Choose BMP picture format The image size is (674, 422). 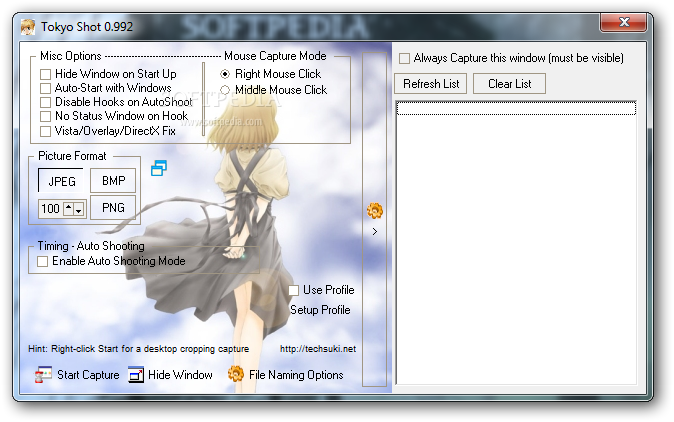tap(113, 180)
